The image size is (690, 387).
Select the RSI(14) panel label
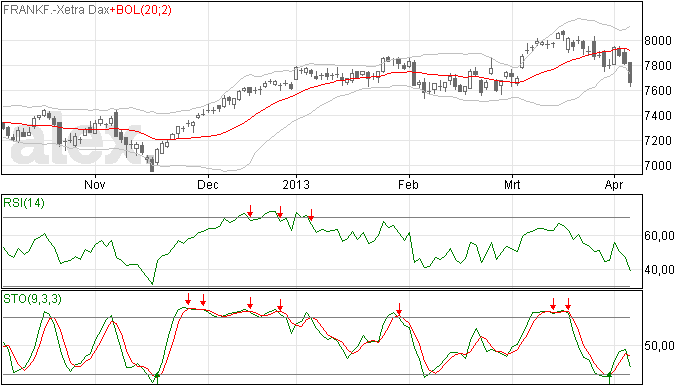[x=24, y=203]
